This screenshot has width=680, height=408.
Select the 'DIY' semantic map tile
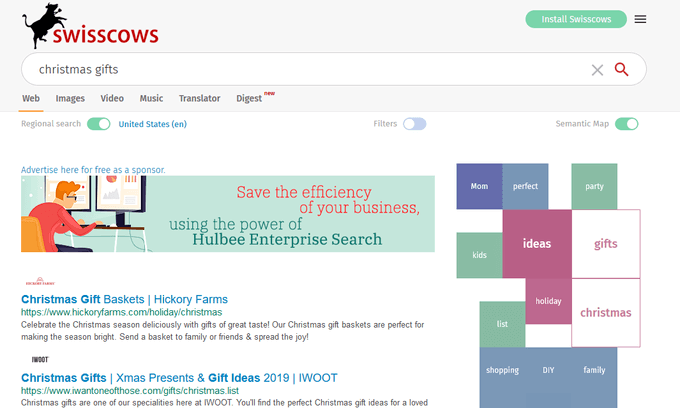pos(548,370)
